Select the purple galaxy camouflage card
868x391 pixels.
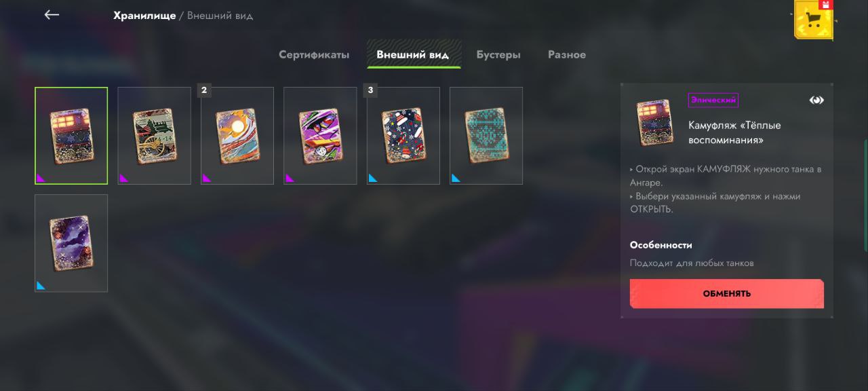point(71,243)
